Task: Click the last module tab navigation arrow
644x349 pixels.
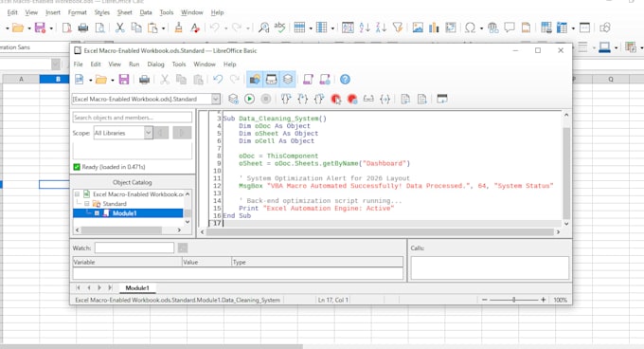Action: pyautogui.click(x=110, y=287)
